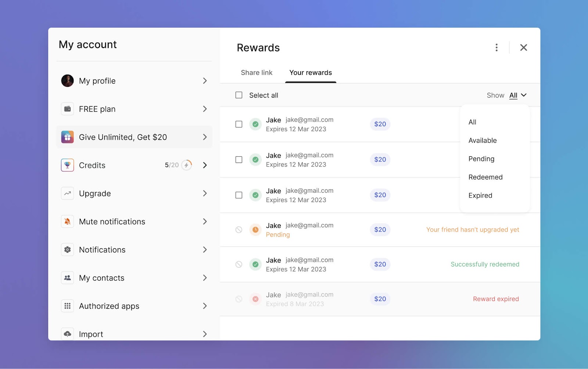Click the Upgrade trend arrow icon
588x369 pixels.
[67, 193]
